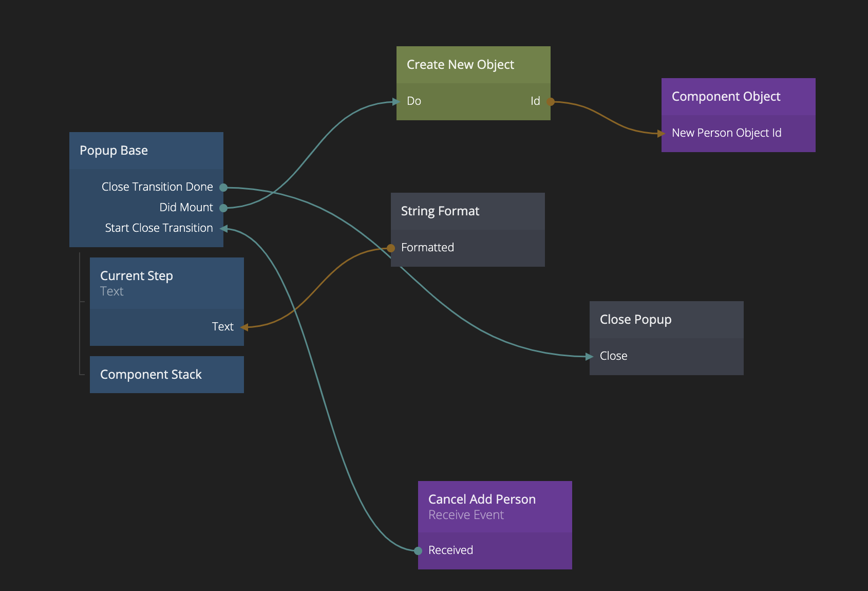The height and width of the screenshot is (591, 868).
Task: Click the Close Transition Done output port
Action: pyautogui.click(x=223, y=188)
